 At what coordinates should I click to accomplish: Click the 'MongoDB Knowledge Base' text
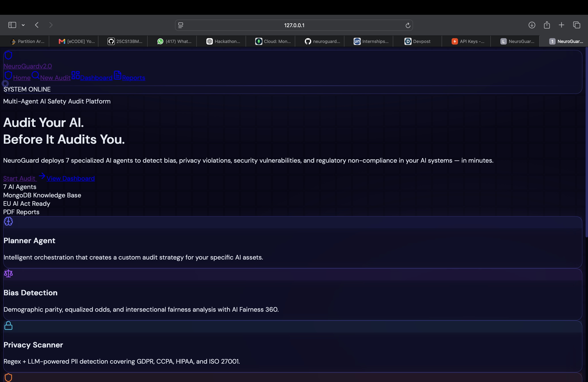tap(42, 195)
